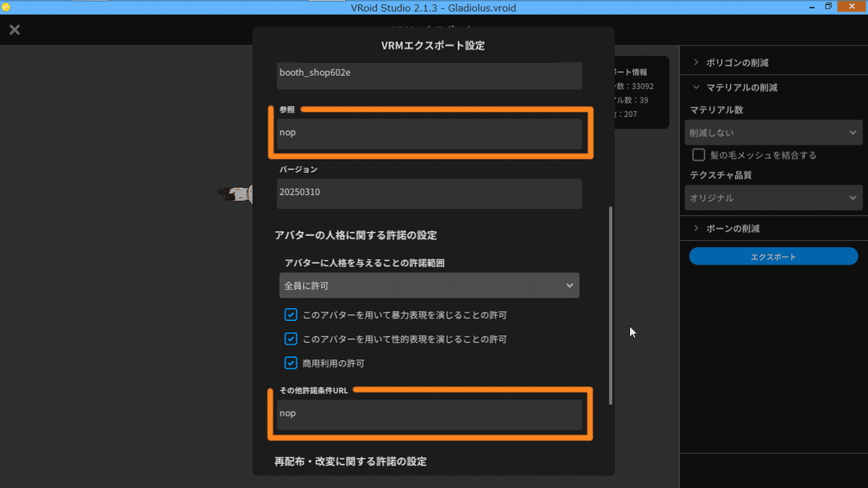Click the chevron arrow on the テクスチャ品質 dropdown
The image size is (868, 488).
(x=852, y=197)
